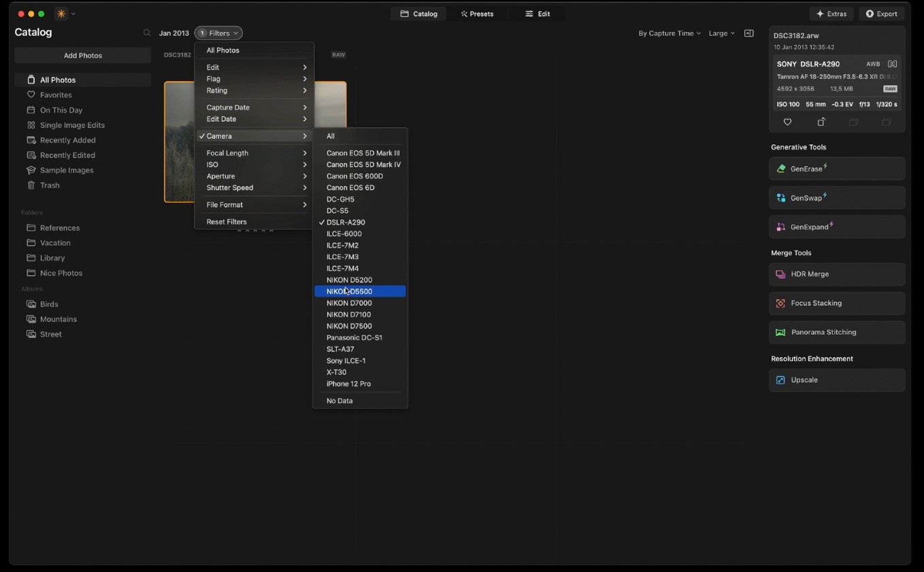Toggle favorite heart for DSC3182.arw
The height and width of the screenshot is (572, 924).
(x=787, y=122)
